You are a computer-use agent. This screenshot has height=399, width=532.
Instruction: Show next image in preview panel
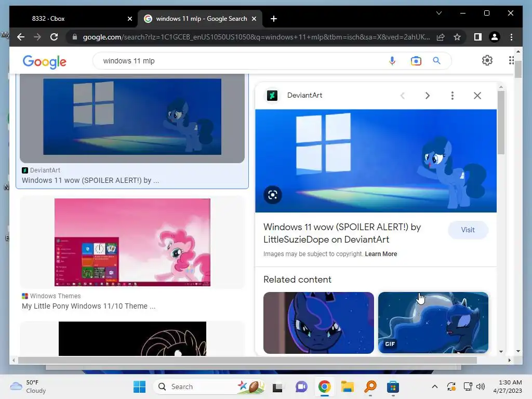428,96
